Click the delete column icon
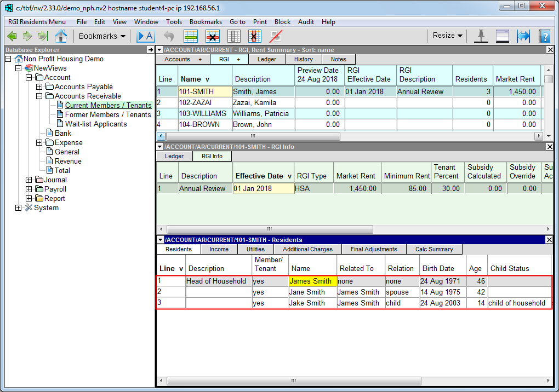 point(254,36)
